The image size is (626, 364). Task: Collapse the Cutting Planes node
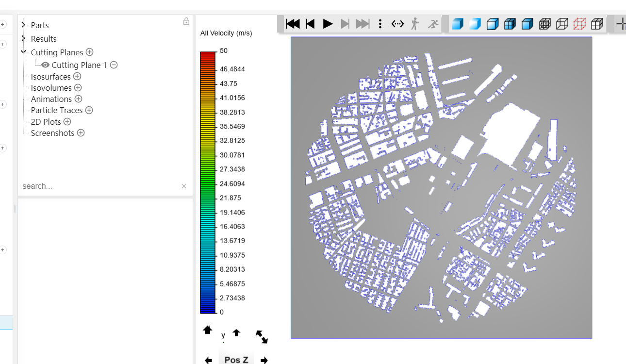coord(23,52)
